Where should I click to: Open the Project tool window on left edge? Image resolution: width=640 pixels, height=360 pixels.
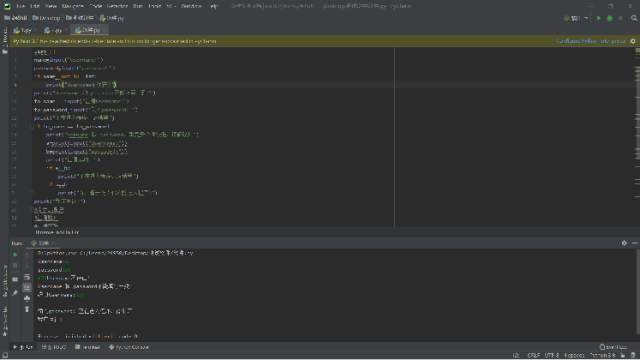[5, 41]
